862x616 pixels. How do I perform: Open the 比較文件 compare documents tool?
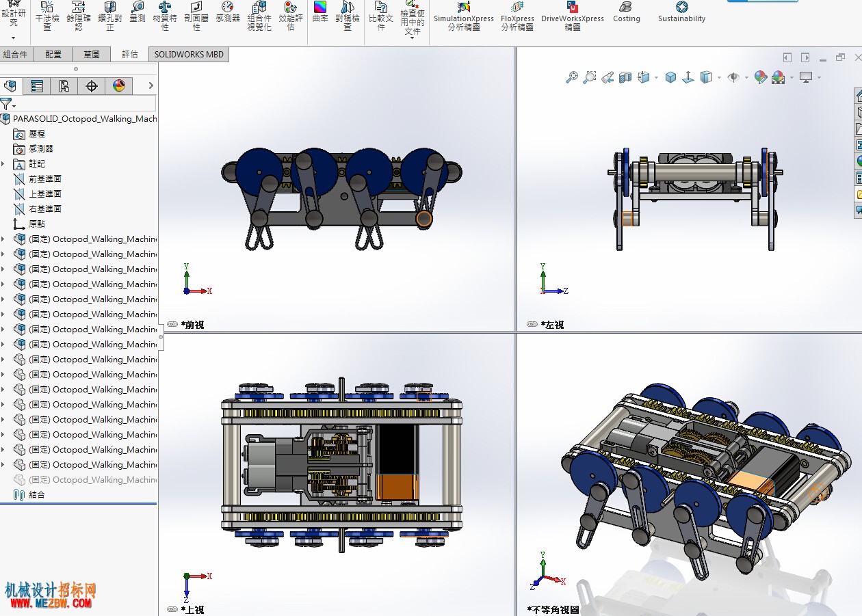381,16
